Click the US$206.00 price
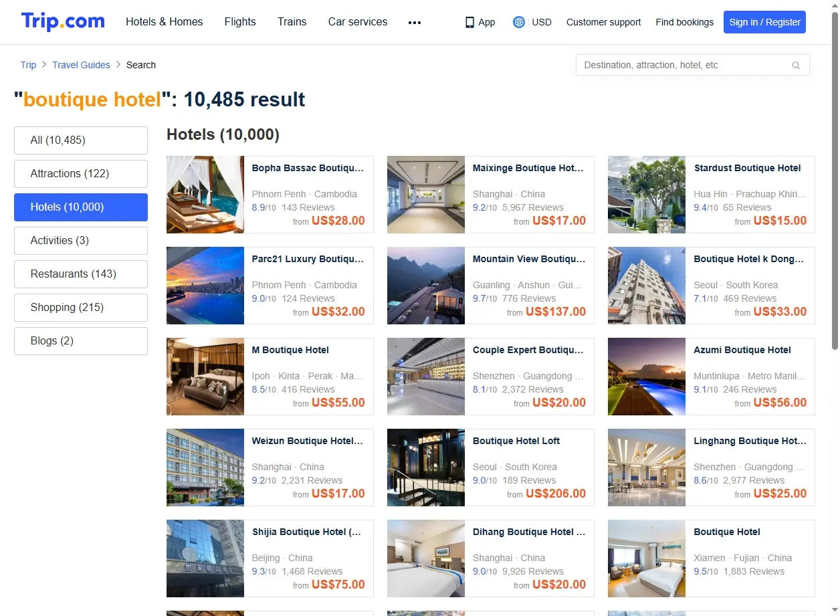 pos(556,494)
